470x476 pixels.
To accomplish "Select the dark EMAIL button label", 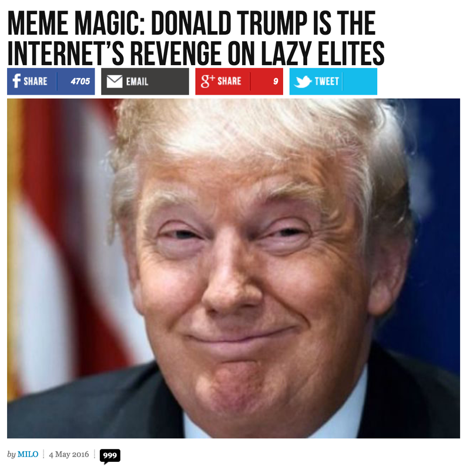I will (x=137, y=81).
